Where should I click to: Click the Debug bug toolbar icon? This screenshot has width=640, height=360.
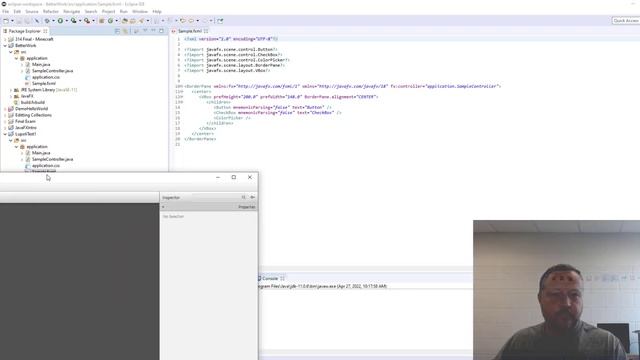47,21
